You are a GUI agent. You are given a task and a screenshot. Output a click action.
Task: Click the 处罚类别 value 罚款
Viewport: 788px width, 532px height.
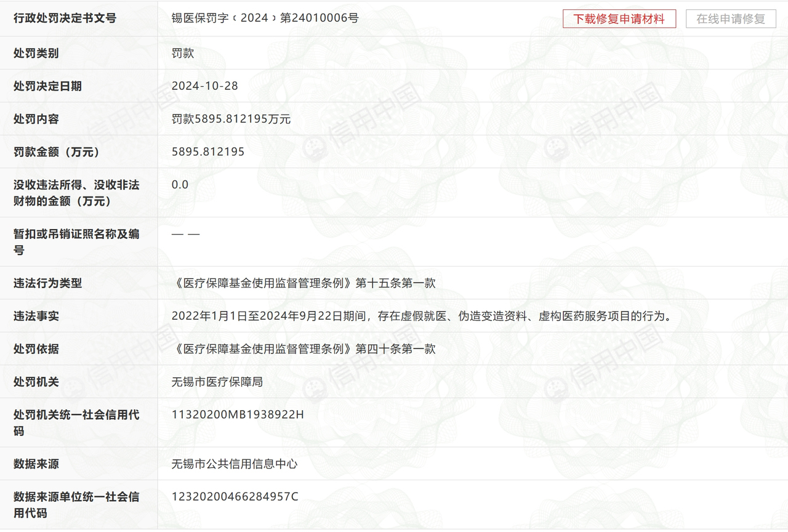(x=183, y=53)
